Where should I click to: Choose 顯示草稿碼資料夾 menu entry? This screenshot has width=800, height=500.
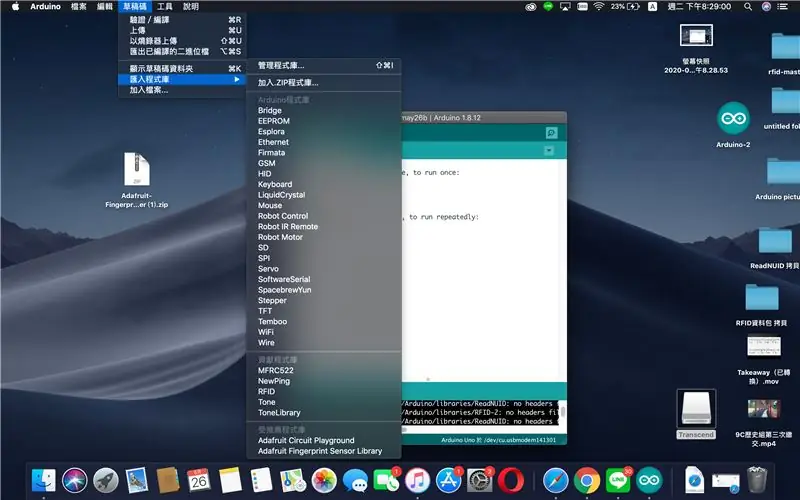tap(182, 68)
